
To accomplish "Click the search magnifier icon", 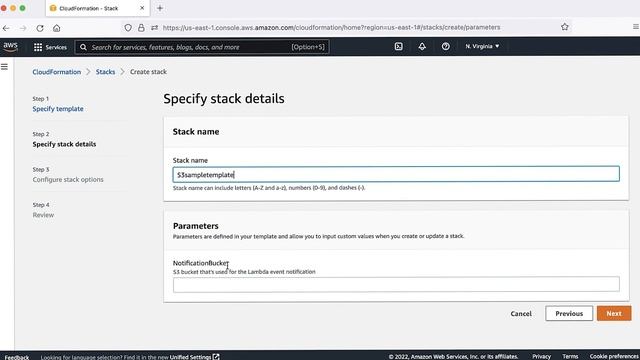I will [x=83, y=47].
